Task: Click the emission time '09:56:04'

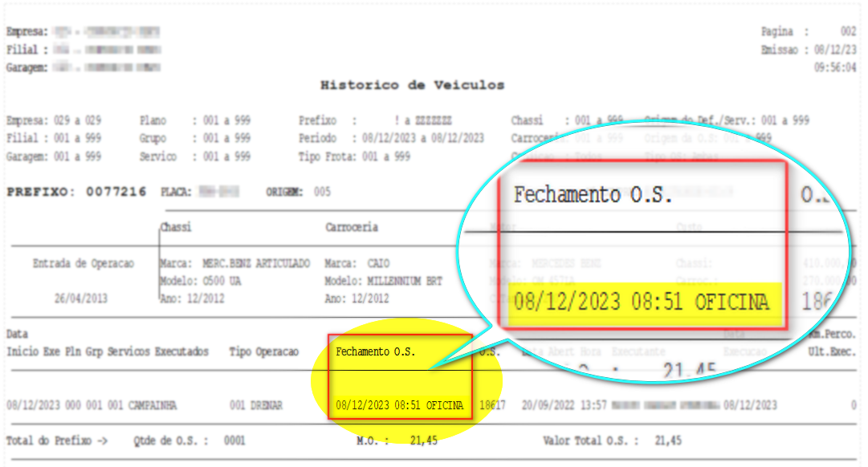Action: click(x=835, y=67)
